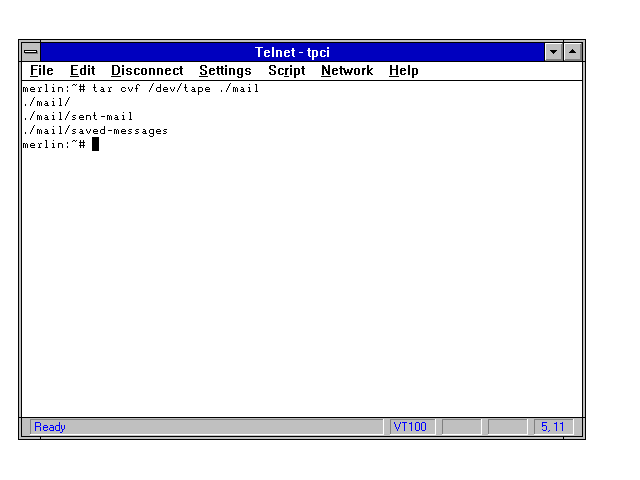Image resolution: width=640 pixels, height=480 pixels.
Task: Click the block cursor at the prompt
Action: (x=95, y=145)
